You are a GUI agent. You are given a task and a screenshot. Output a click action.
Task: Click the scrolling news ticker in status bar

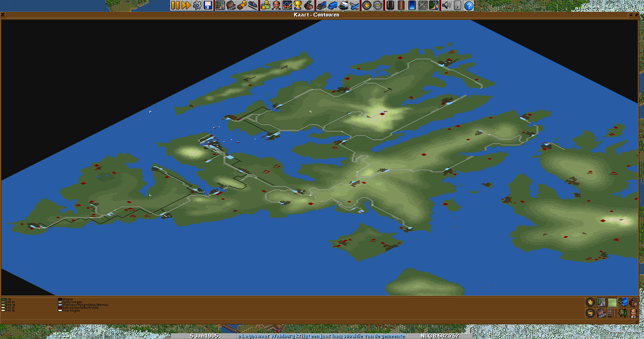321,336
